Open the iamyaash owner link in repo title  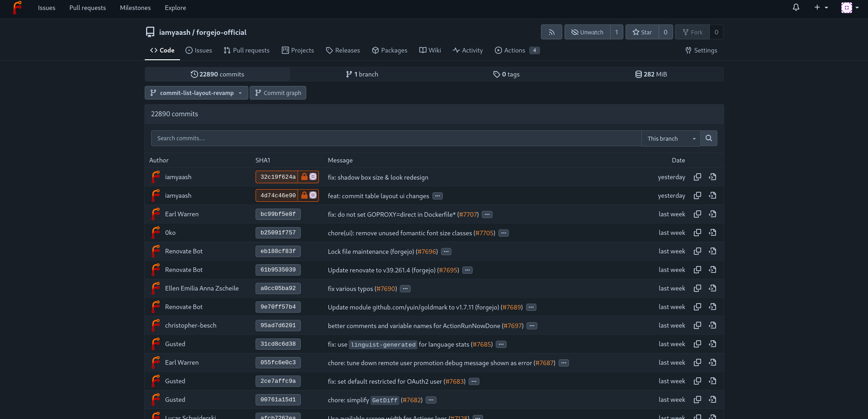click(x=175, y=32)
